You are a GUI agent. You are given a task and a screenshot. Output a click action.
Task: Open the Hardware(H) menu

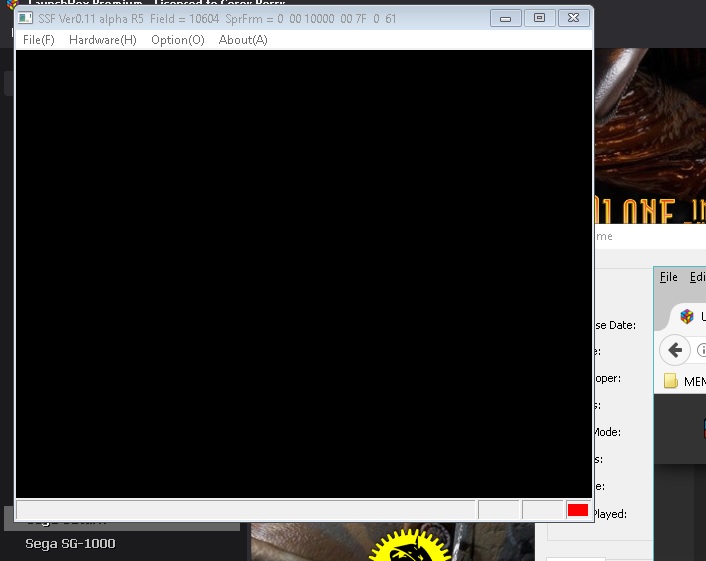[102, 40]
